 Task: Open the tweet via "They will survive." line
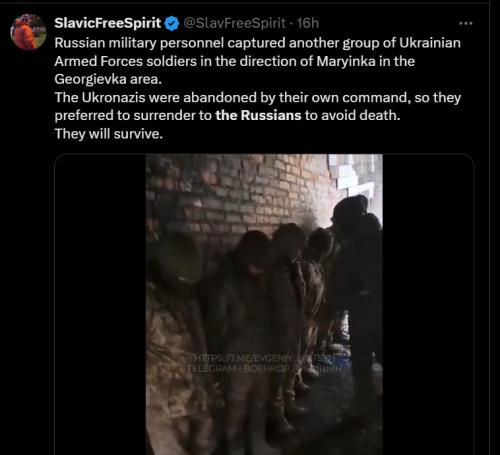click(109, 134)
